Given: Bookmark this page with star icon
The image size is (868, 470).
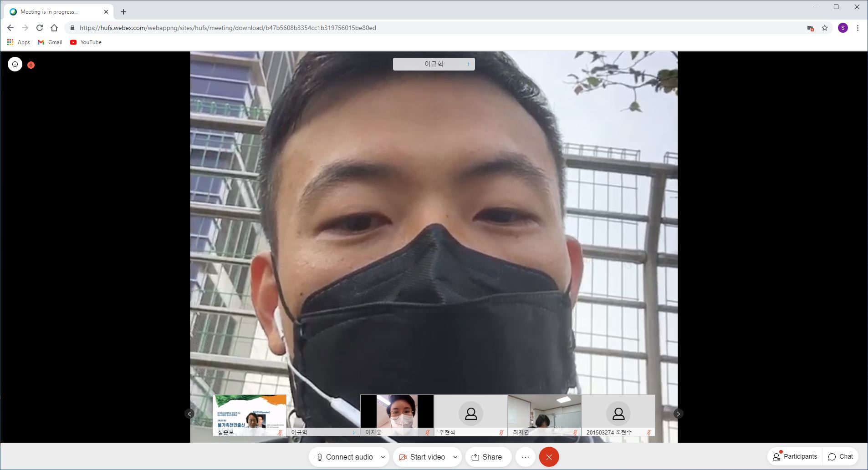Looking at the screenshot, I should (x=824, y=28).
